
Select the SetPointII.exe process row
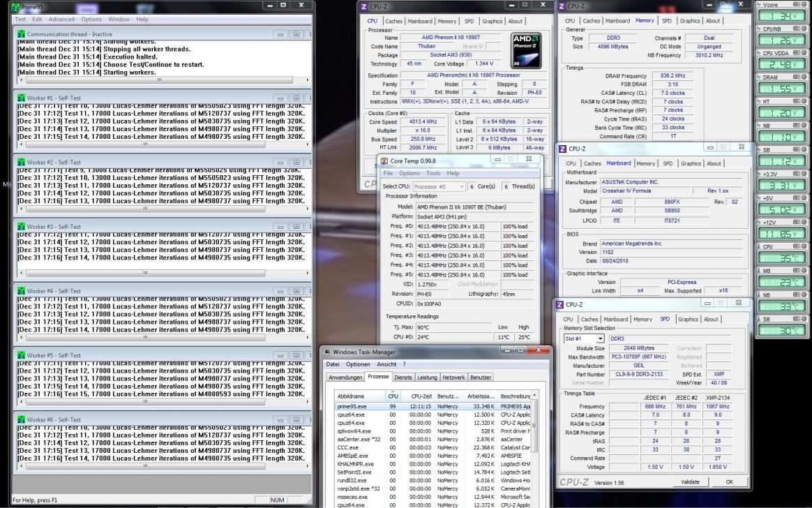(433, 472)
